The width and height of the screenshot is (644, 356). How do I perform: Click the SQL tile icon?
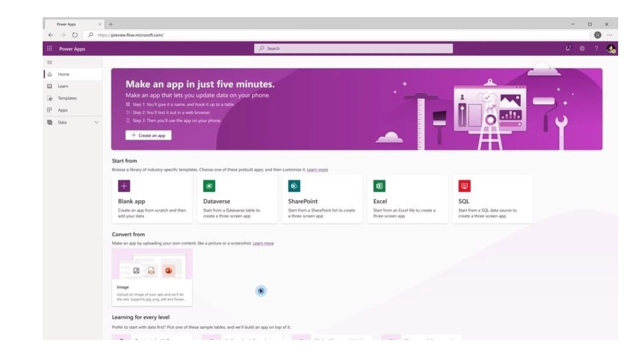point(464,186)
